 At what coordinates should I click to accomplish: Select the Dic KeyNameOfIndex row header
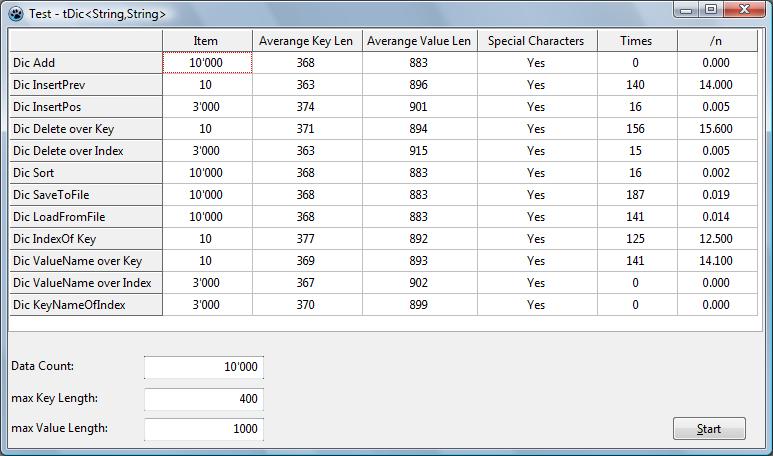pos(86,305)
